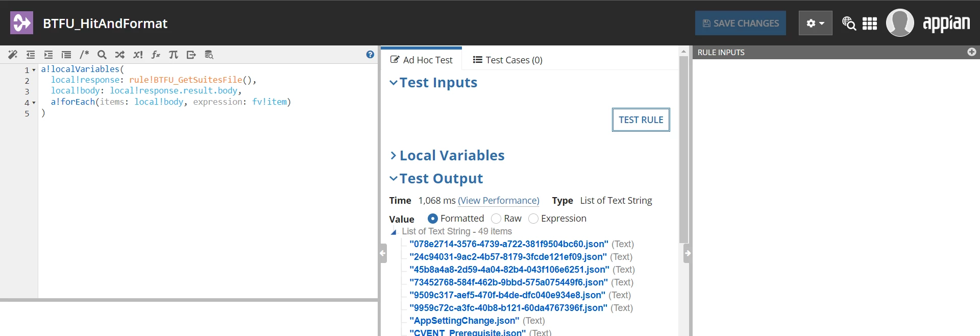The image size is (980, 336).
Task: Click rule!BTFU_GetSuitesFile in the code
Action: pyautogui.click(x=186, y=80)
